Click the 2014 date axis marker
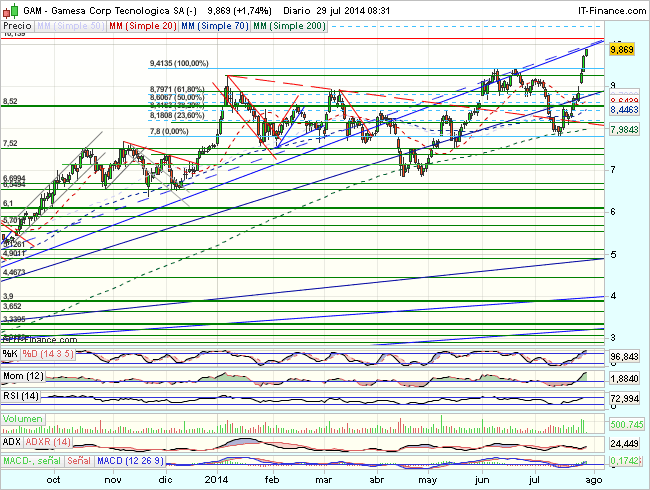650x490 pixels. coord(216,480)
